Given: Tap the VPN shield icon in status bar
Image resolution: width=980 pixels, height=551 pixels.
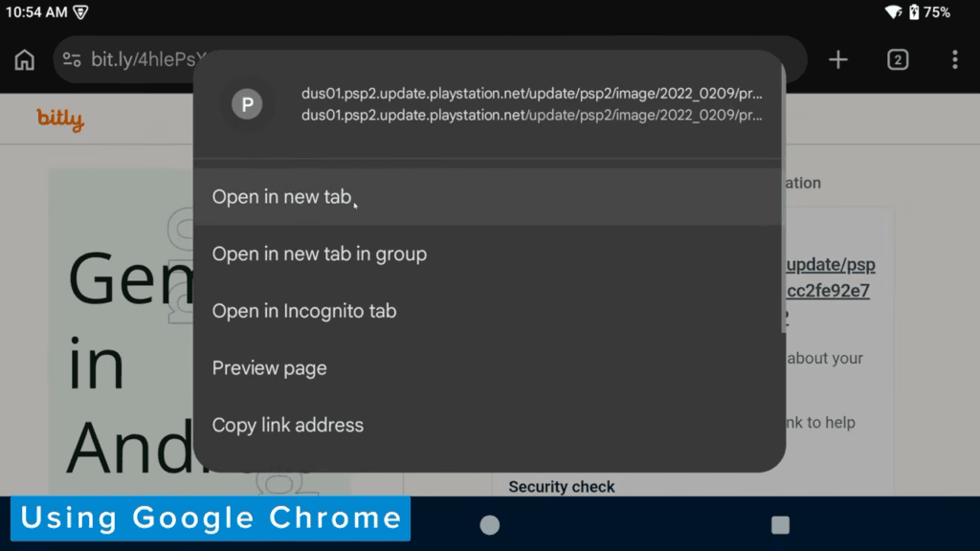Looking at the screenshot, I should click(80, 12).
